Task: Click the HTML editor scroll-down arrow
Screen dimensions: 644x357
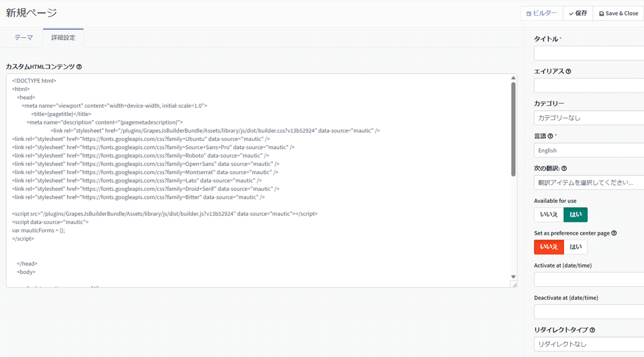Action: tap(513, 277)
